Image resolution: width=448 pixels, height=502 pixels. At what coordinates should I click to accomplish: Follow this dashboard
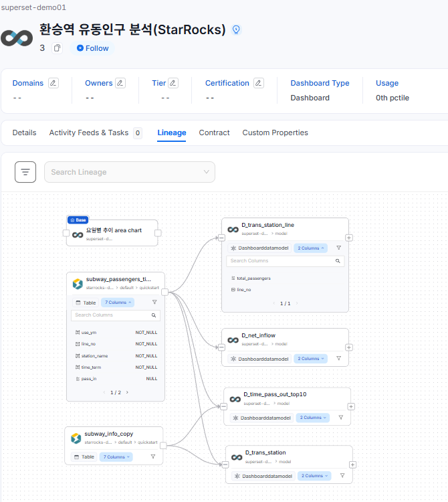[x=92, y=48]
